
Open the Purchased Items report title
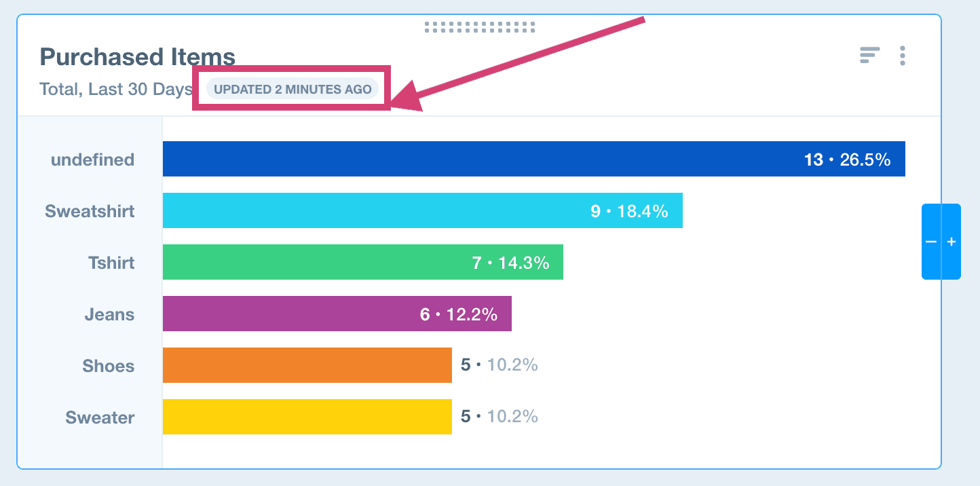(x=137, y=57)
